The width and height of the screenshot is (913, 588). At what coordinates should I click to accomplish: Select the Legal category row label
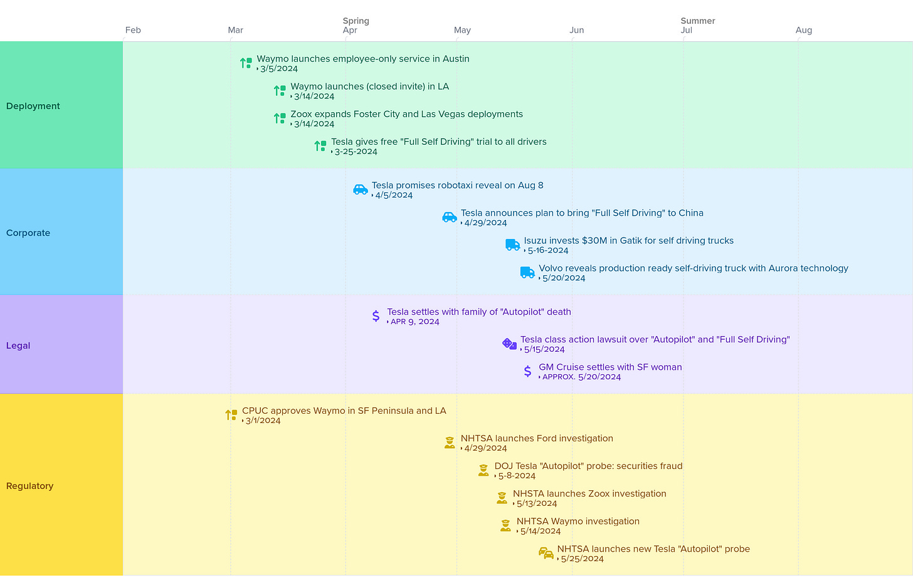pyautogui.click(x=18, y=345)
